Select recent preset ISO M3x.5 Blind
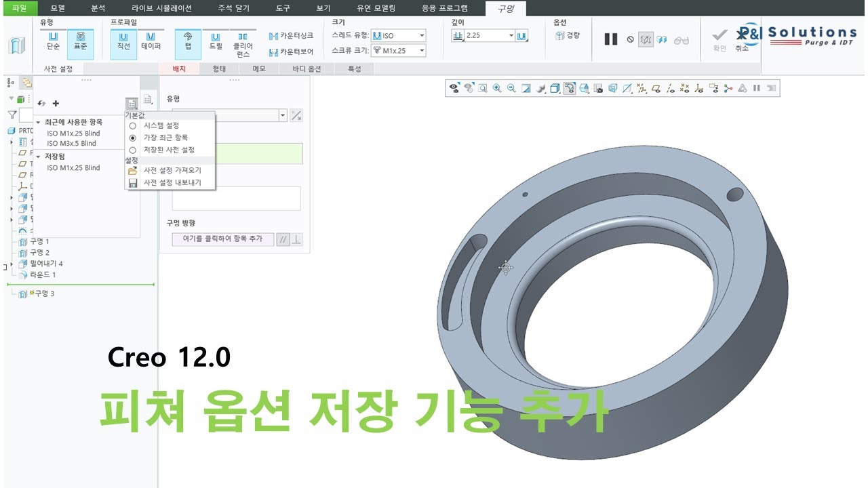 [x=72, y=143]
